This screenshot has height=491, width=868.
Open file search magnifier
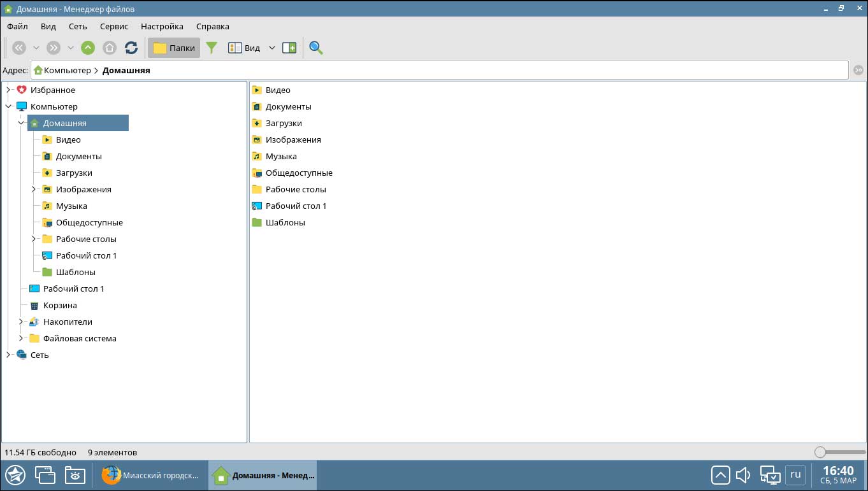pos(316,48)
